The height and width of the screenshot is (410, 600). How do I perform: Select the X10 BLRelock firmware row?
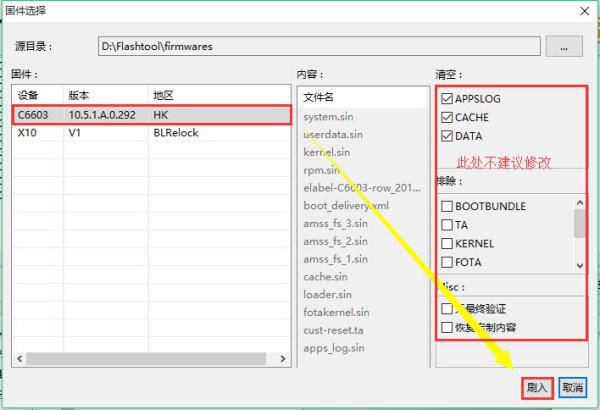(150, 132)
